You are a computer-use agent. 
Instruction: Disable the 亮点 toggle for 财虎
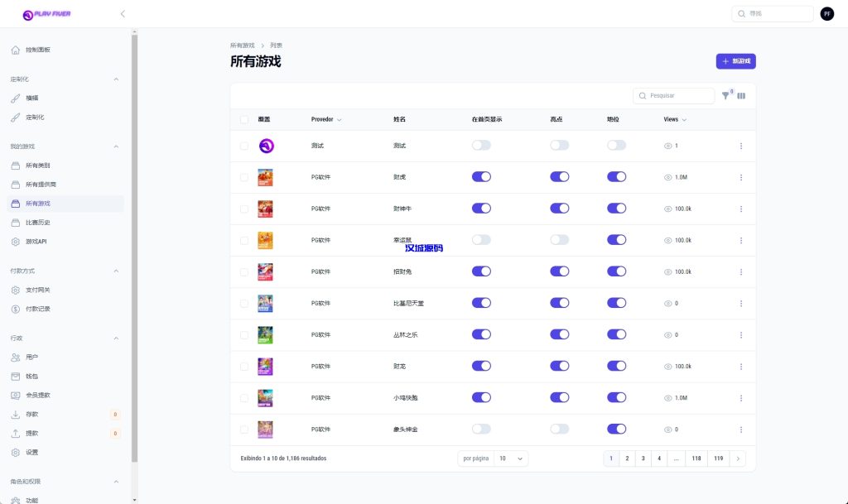[x=559, y=176]
